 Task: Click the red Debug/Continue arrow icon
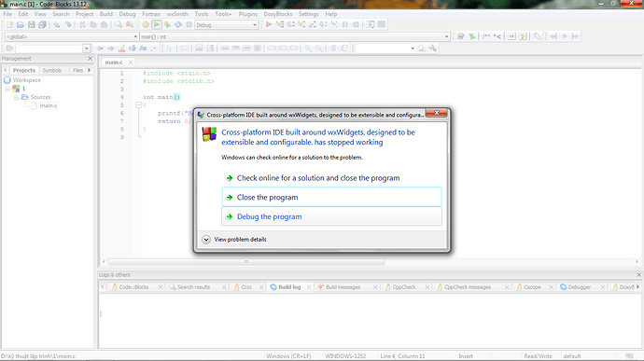coord(269,24)
